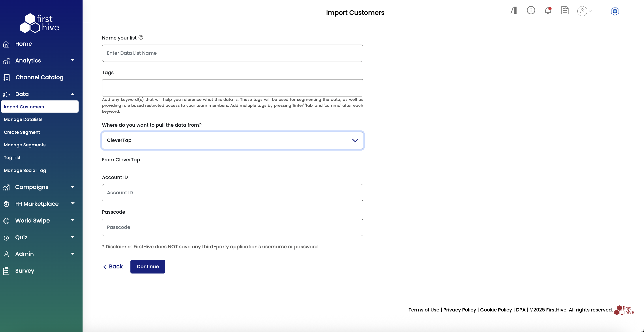Click the Survey clipboard icon
Image resolution: width=644 pixels, height=332 pixels.
(x=6, y=271)
